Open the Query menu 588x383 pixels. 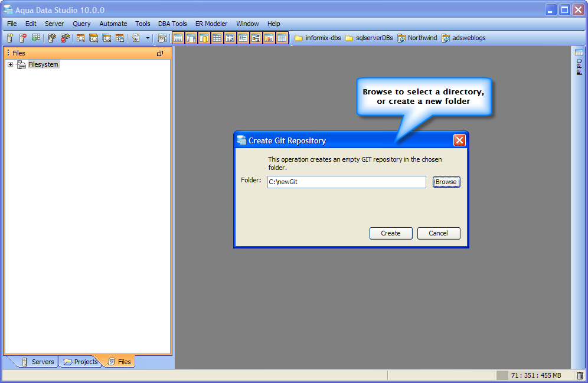(x=81, y=24)
